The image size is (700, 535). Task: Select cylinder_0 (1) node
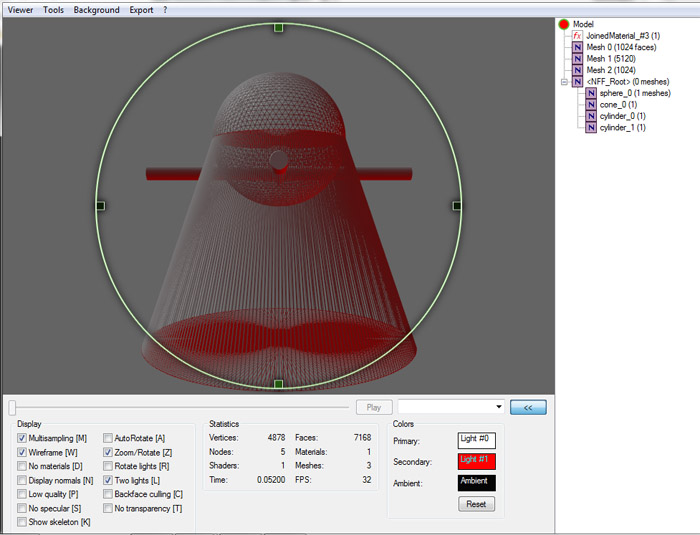622,116
